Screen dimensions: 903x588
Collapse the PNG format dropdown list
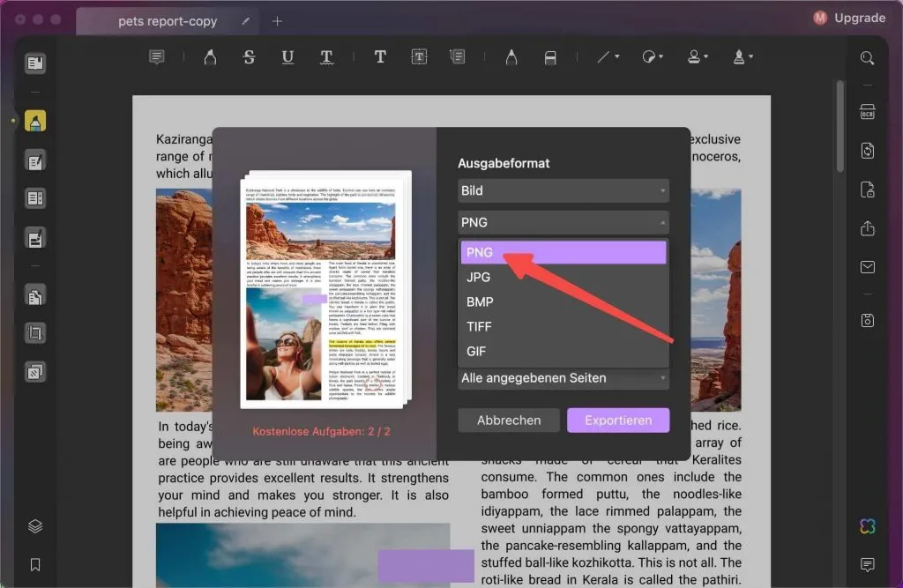563,222
